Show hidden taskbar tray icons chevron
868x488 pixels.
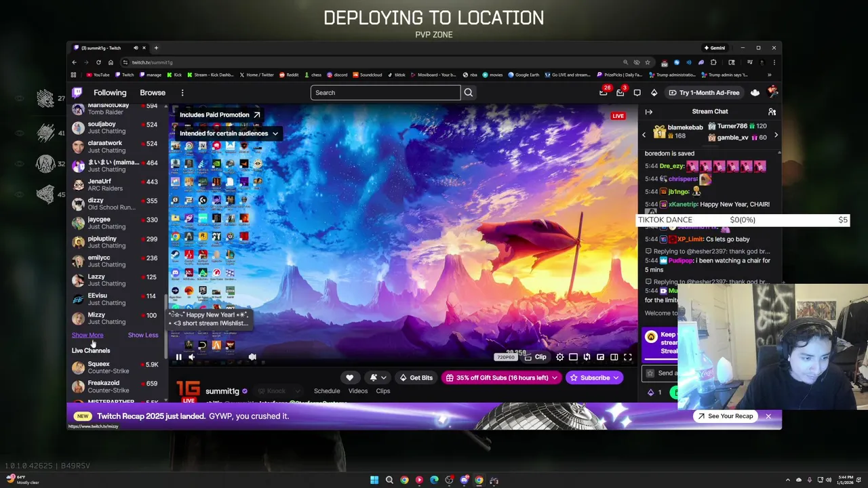coord(787,481)
